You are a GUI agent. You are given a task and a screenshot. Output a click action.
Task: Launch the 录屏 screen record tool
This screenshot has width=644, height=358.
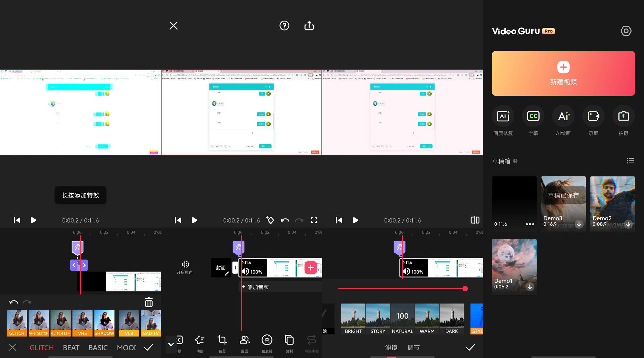tap(593, 116)
